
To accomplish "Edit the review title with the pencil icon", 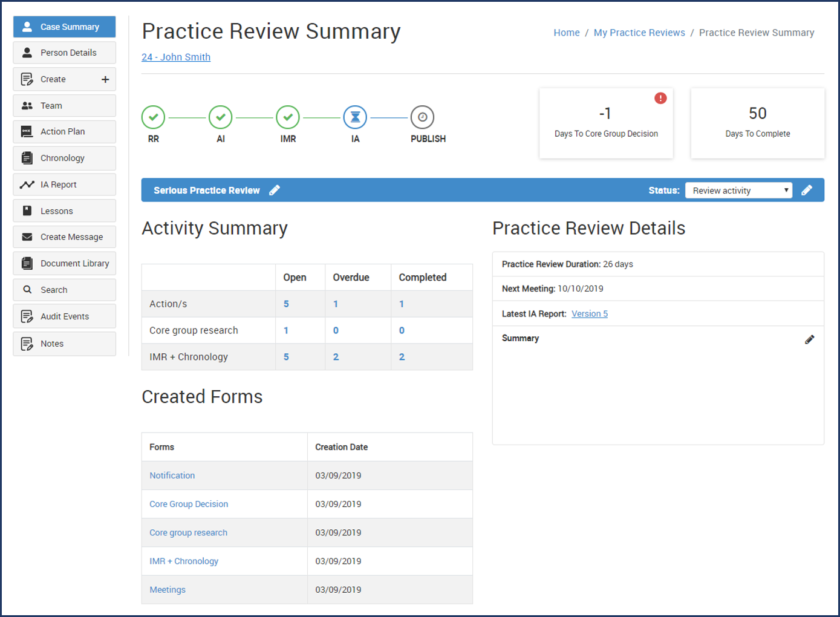I will point(275,190).
